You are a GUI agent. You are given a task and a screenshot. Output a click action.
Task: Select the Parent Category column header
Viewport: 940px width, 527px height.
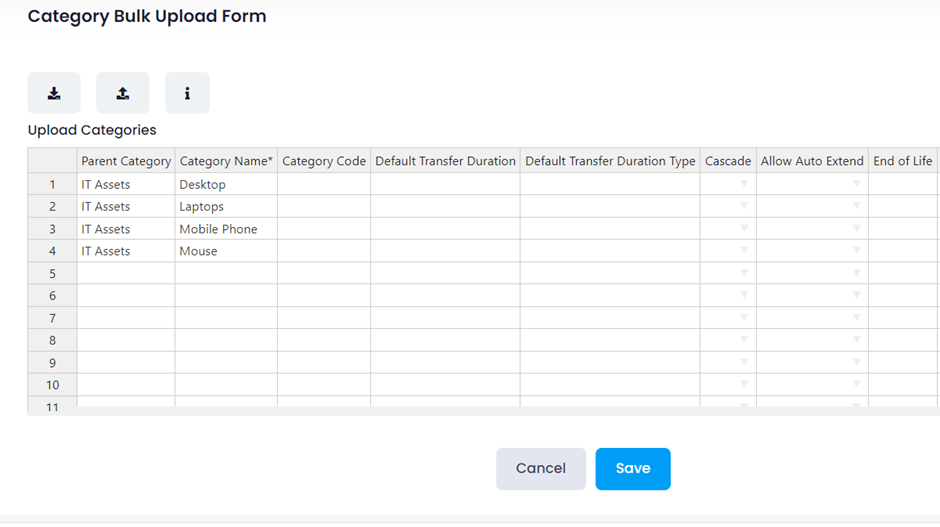tap(126, 161)
